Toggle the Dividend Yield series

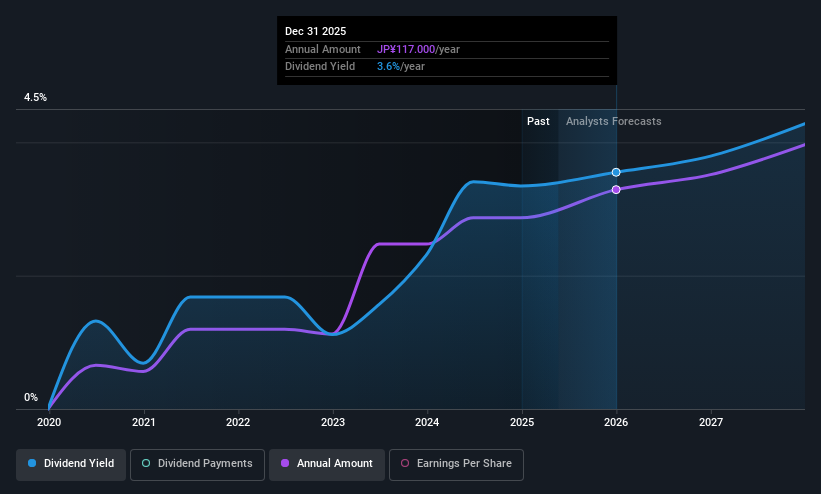tap(71, 464)
